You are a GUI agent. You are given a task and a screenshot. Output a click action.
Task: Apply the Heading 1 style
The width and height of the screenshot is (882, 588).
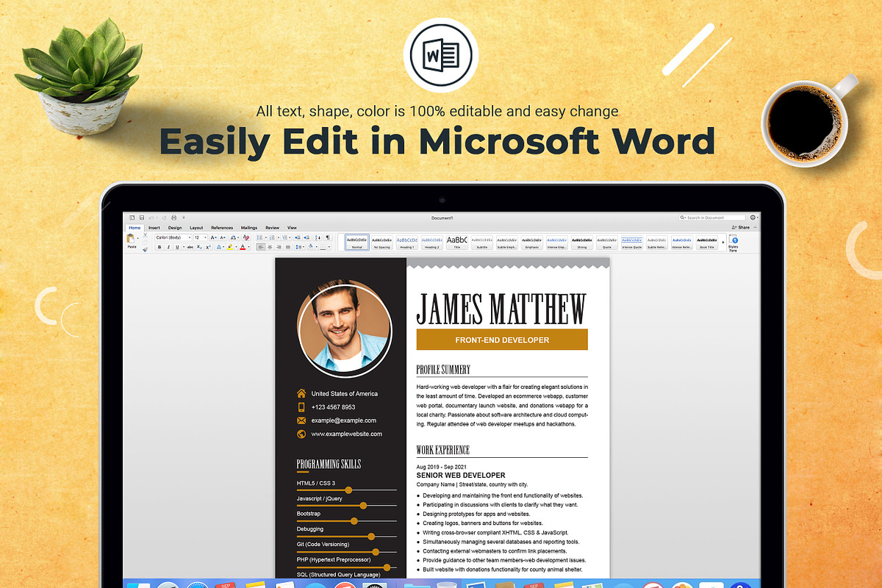tap(407, 243)
